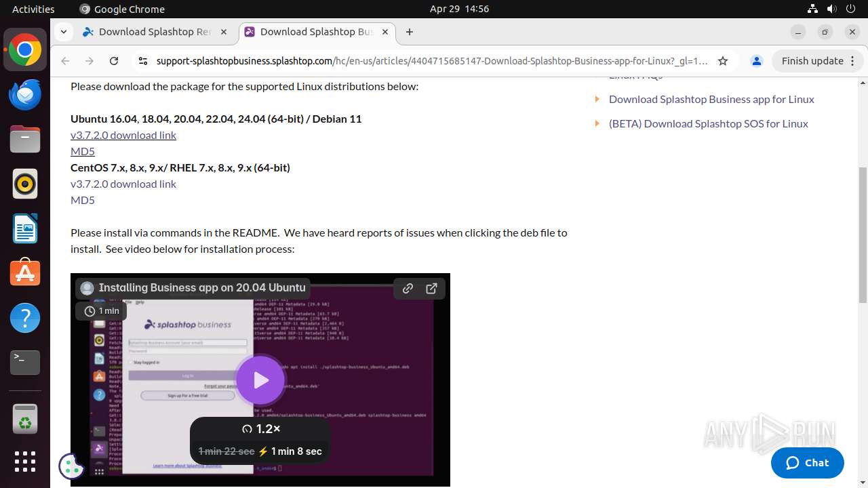Click the 1 min duration badge
Image resolution: width=868 pixels, height=488 pixels.
click(101, 311)
